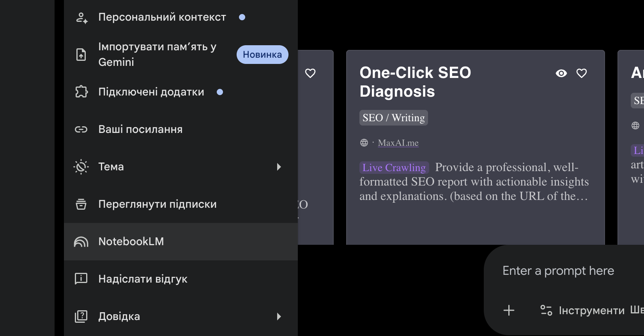The height and width of the screenshot is (336, 644).
Task: Click the Новинка badge
Action: coord(262,55)
